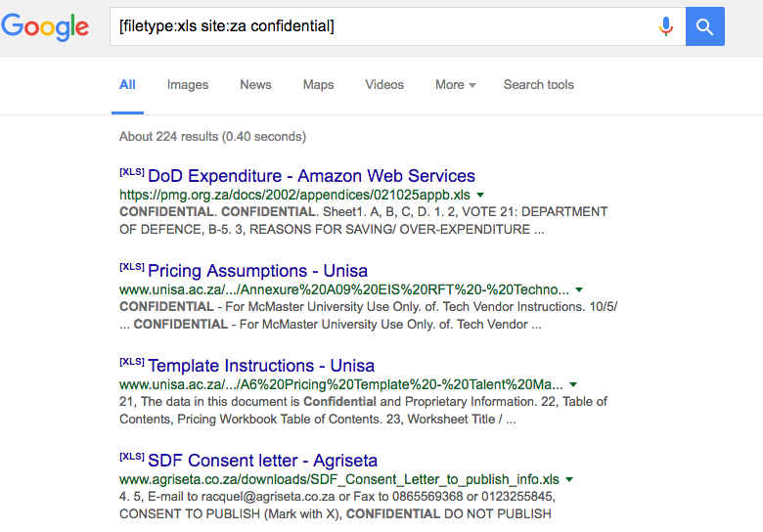Open the Maps results tab
This screenshot has height=532, width=763.
(318, 85)
